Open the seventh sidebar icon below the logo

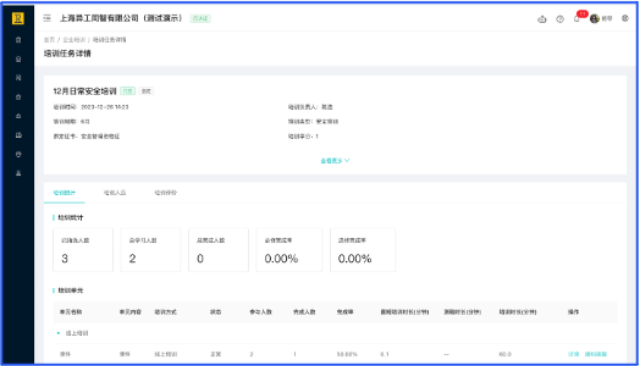[18, 154]
